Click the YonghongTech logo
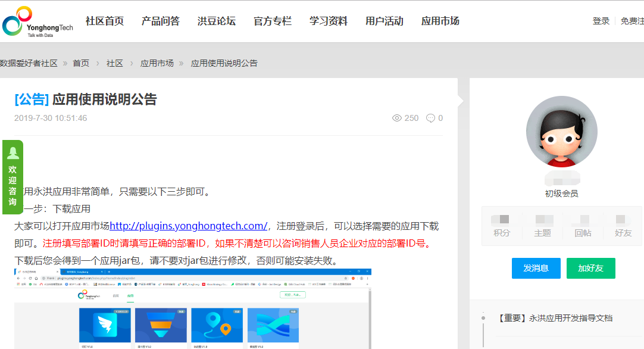The image size is (644, 349). tap(37, 22)
